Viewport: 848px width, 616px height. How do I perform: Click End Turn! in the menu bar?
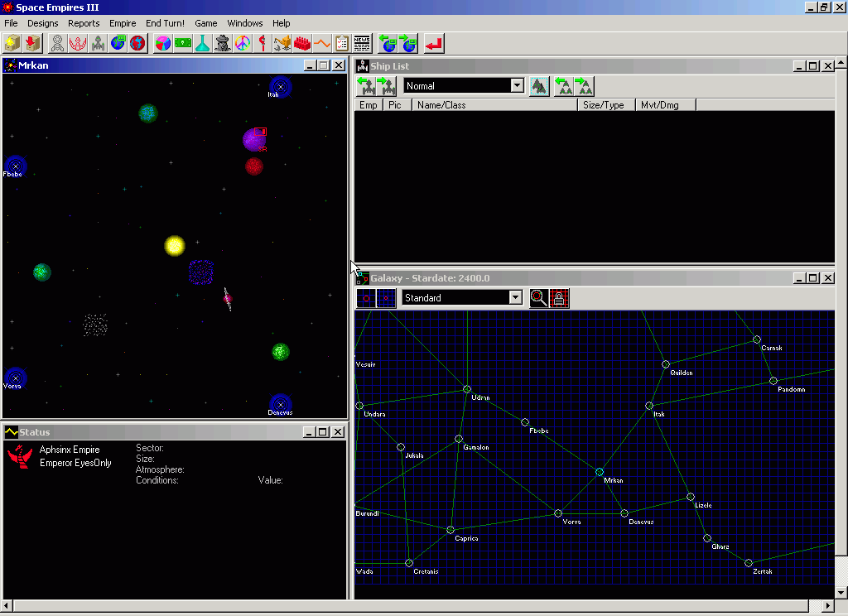(x=165, y=23)
